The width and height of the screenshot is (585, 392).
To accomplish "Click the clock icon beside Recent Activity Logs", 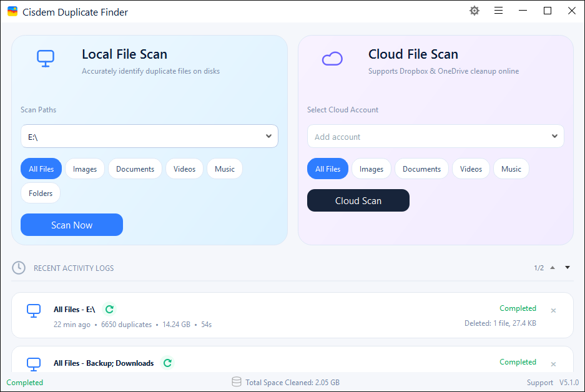I will pyautogui.click(x=19, y=268).
